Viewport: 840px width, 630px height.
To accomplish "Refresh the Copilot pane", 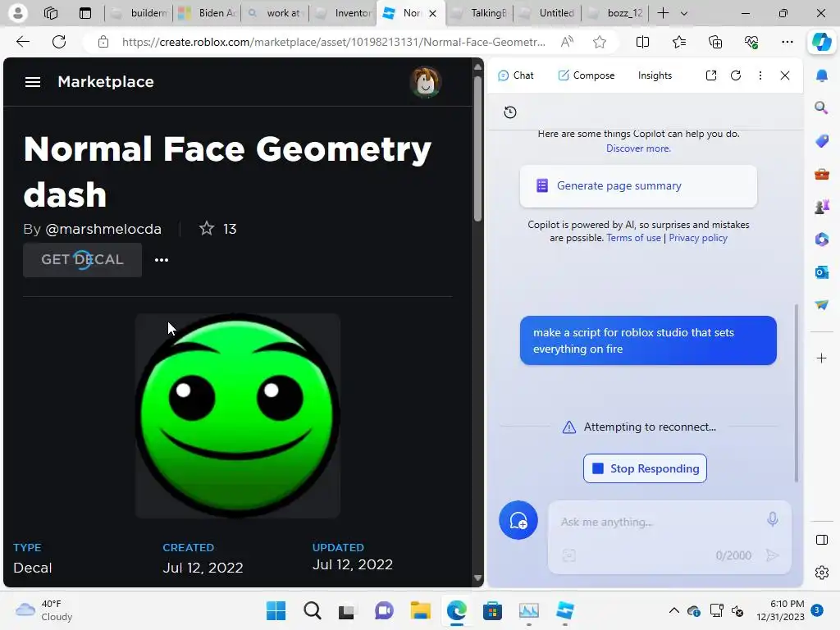I will tap(736, 75).
